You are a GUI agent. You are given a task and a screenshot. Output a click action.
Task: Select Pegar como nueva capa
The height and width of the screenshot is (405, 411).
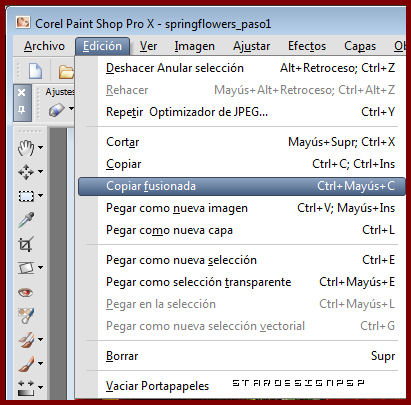click(x=242, y=230)
